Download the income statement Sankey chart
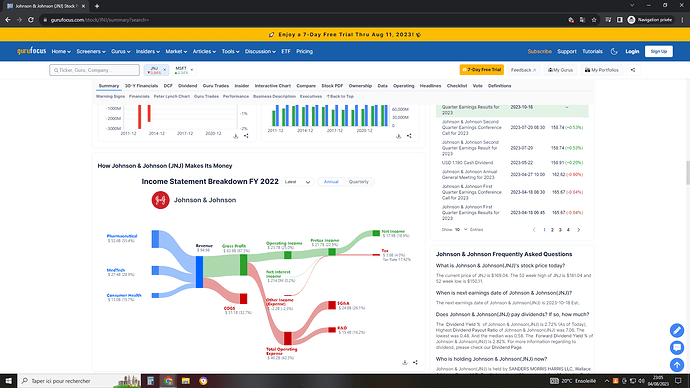Image resolution: width=690 pixels, height=388 pixels. pyautogui.click(x=404, y=362)
